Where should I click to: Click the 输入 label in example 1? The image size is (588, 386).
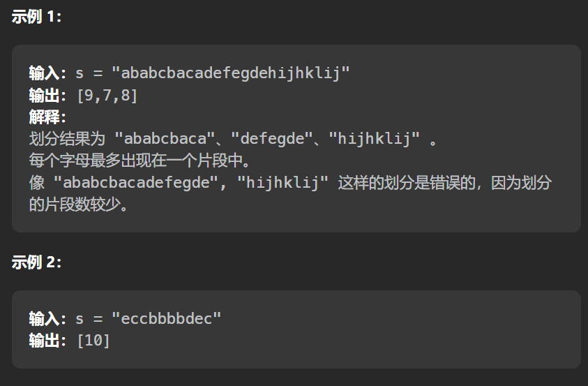[x=44, y=73]
